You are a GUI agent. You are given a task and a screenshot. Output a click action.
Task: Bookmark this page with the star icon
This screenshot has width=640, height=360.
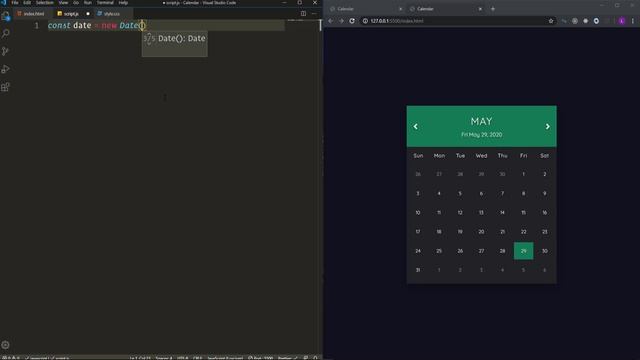[551, 21]
